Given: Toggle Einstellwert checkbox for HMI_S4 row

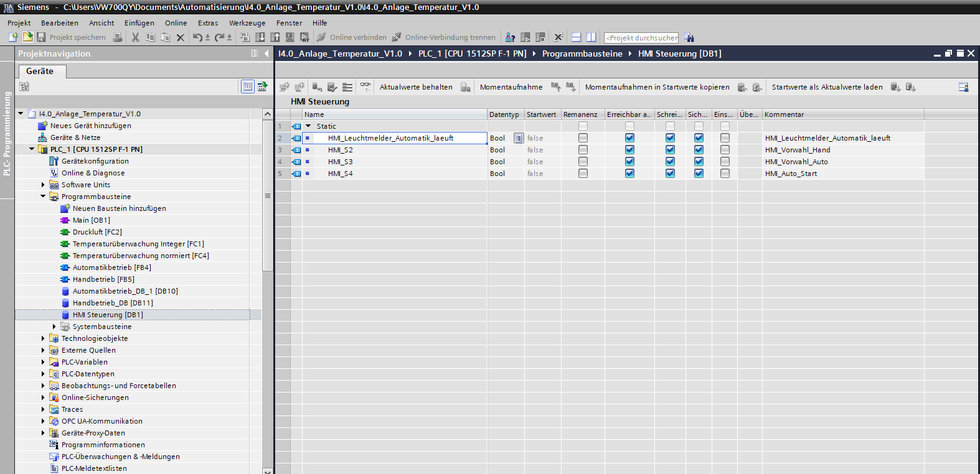Looking at the screenshot, I should [725, 174].
